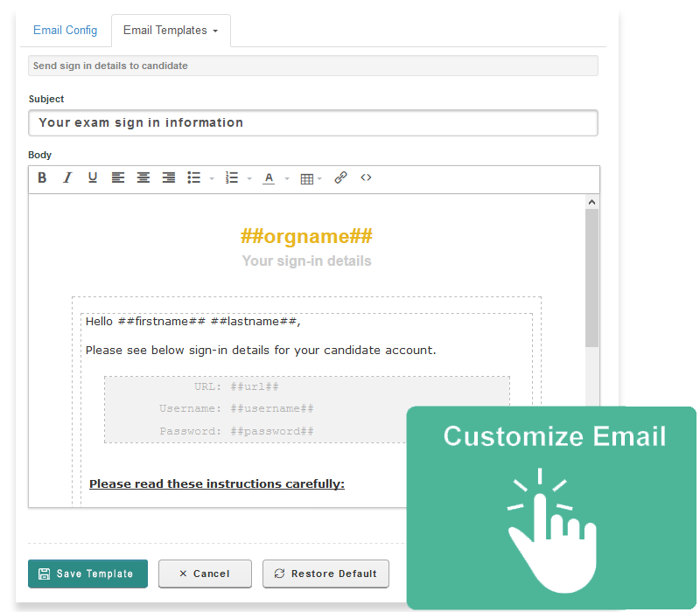
Task: Click the ##username## placeholder
Action: [x=272, y=408]
